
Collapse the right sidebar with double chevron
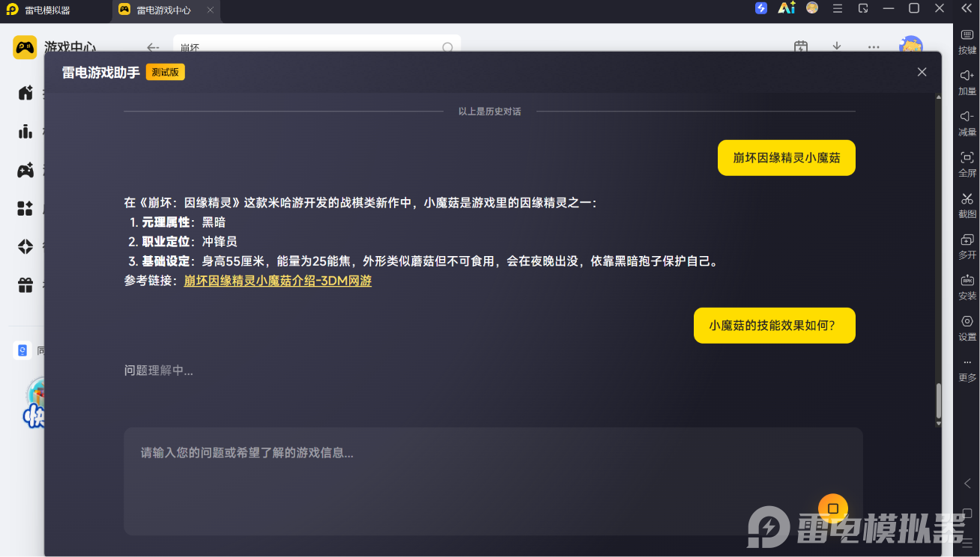click(967, 8)
